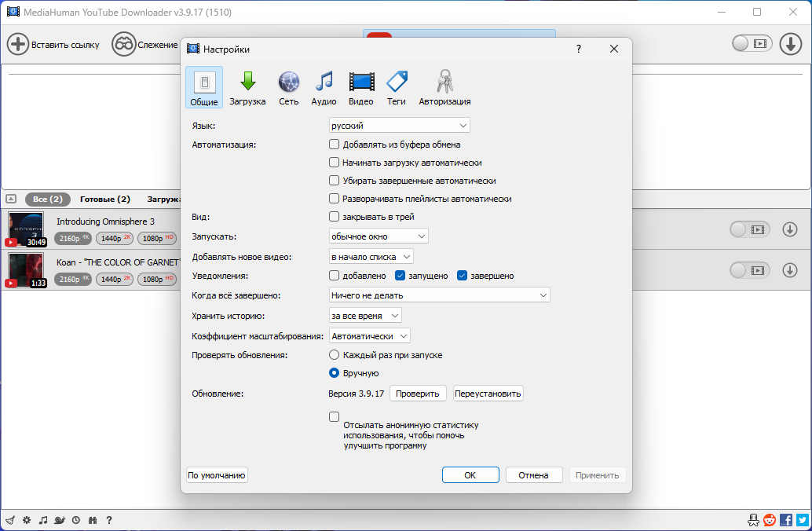Open the Authorization settings tab
The image size is (812, 531).
coord(444,87)
